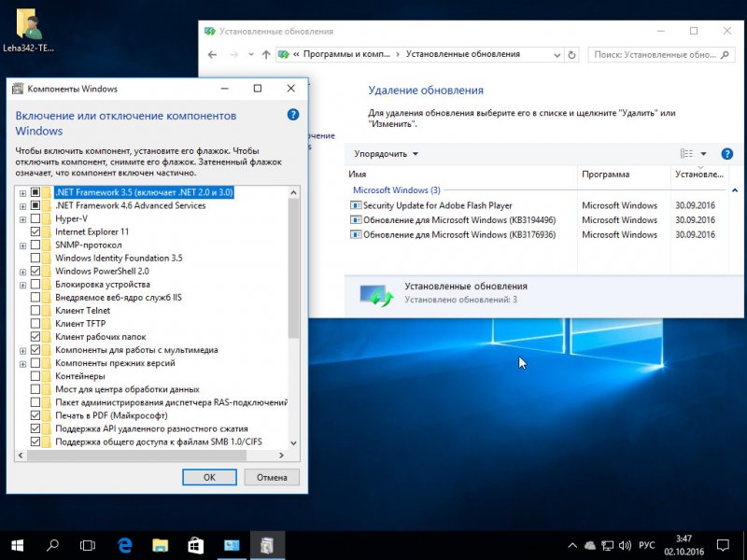
Task: Click the help icon in Windows Components dialog
Action: coord(293,115)
